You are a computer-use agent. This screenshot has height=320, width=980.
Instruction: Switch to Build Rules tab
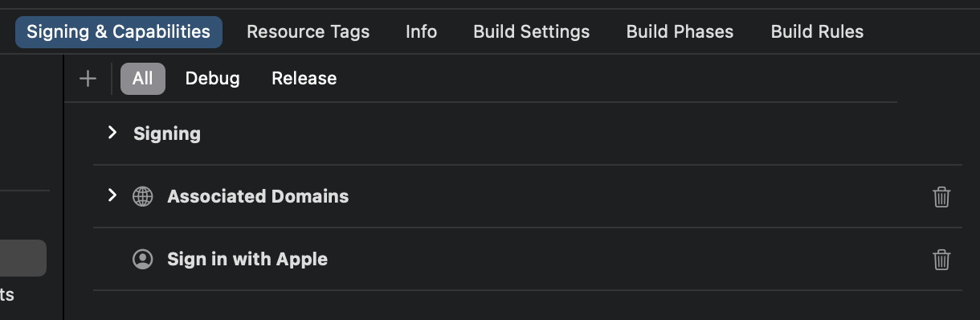[817, 32]
